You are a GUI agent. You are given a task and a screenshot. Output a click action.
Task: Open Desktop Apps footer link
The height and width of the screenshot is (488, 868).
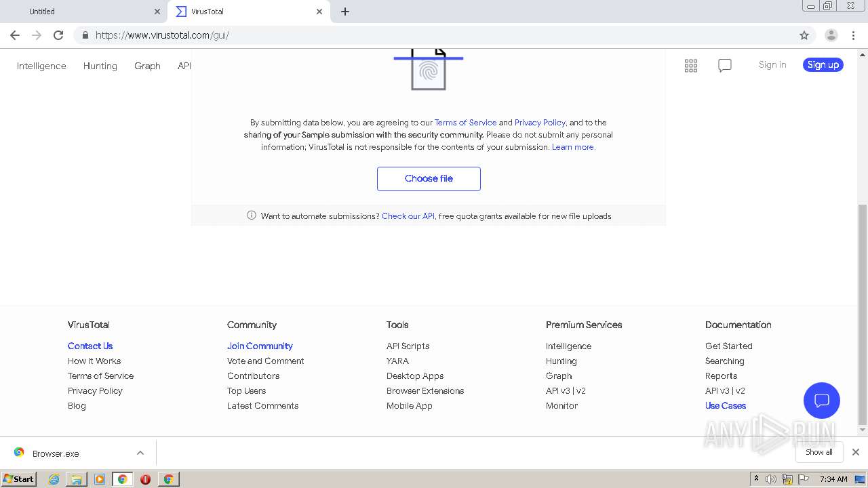tap(415, 375)
